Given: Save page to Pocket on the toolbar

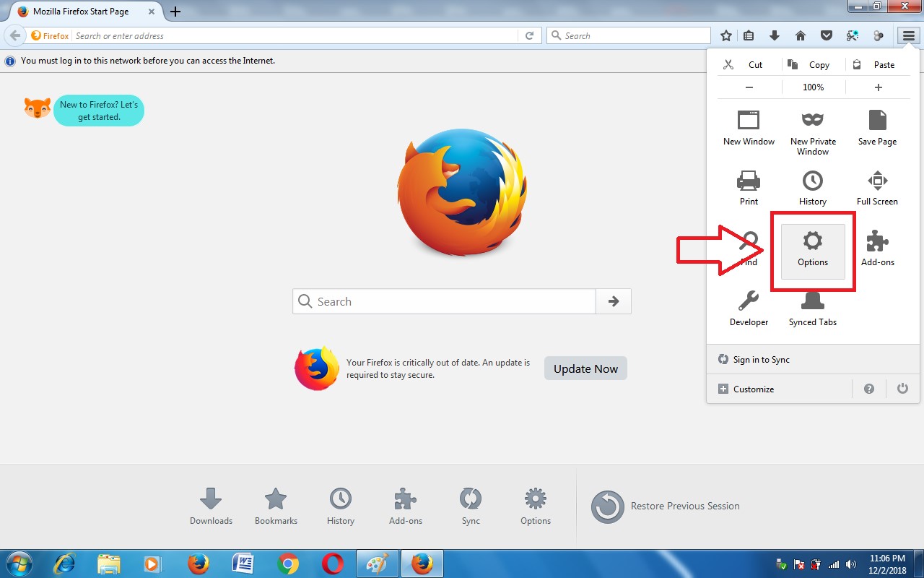Looking at the screenshot, I should (x=827, y=35).
